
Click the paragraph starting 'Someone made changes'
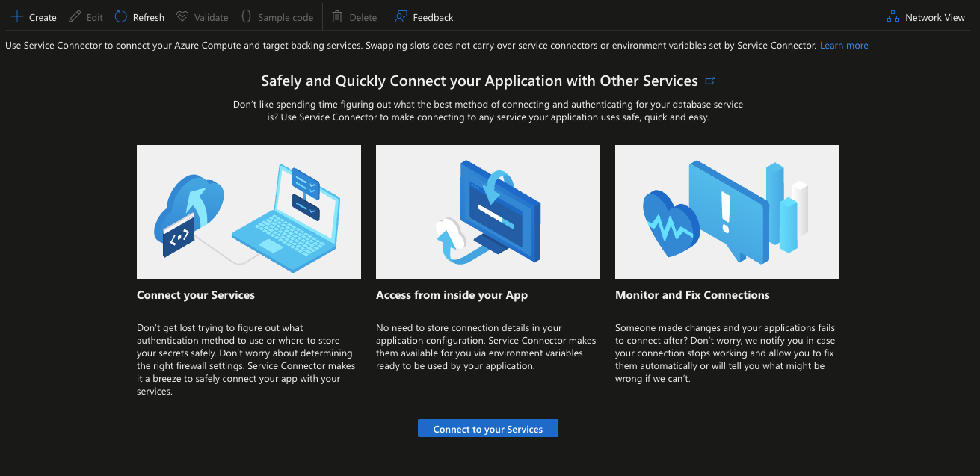[725, 353]
